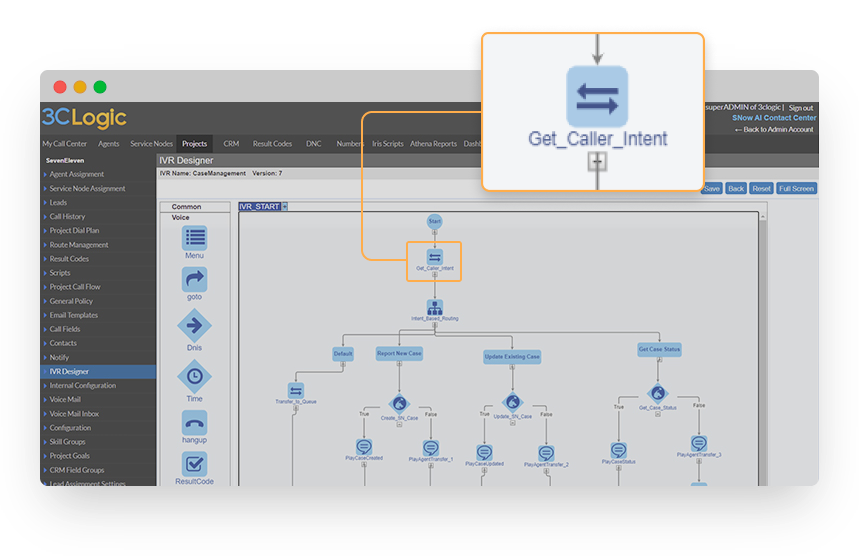Select the hangup node icon

(x=194, y=423)
